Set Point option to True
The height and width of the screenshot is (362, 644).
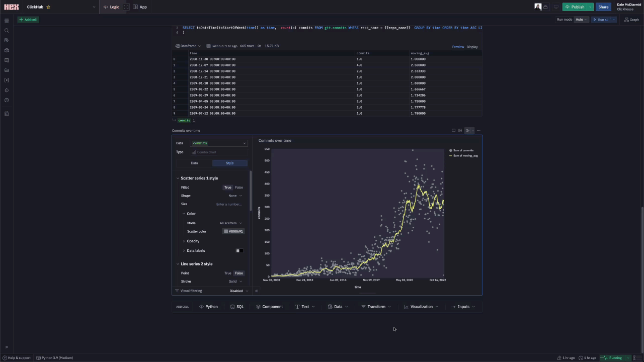228,273
